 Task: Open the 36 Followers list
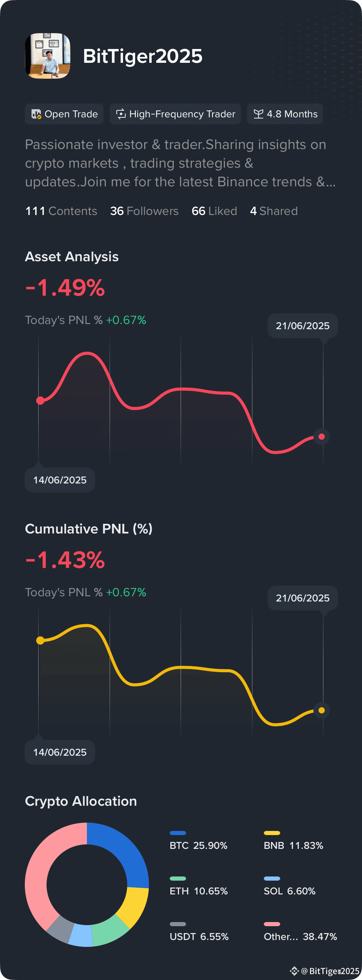144,211
